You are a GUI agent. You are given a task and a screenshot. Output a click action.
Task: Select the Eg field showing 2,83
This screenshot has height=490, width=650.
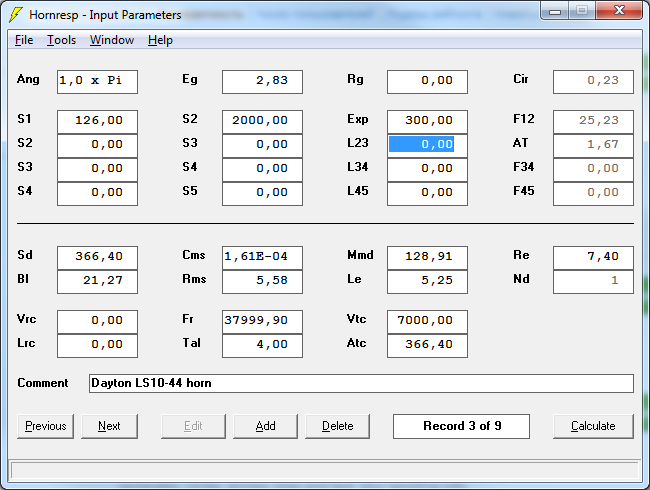pos(262,82)
